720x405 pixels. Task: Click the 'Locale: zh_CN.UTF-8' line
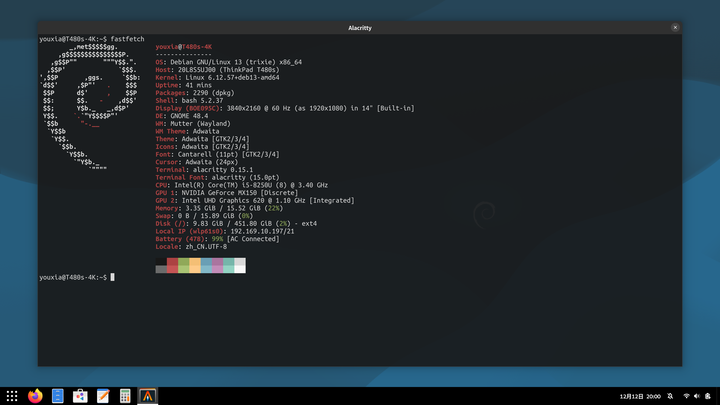pos(191,247)
